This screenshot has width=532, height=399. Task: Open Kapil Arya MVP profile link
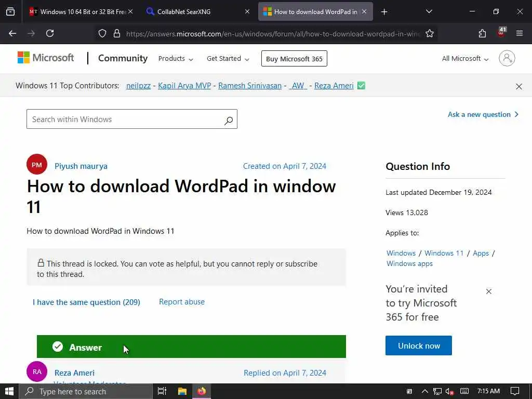184,86
